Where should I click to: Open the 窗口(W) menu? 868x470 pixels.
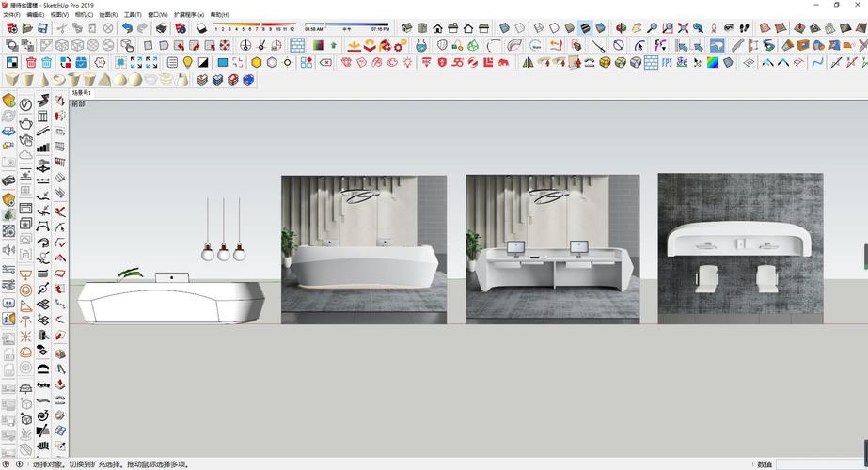point(158,15)
